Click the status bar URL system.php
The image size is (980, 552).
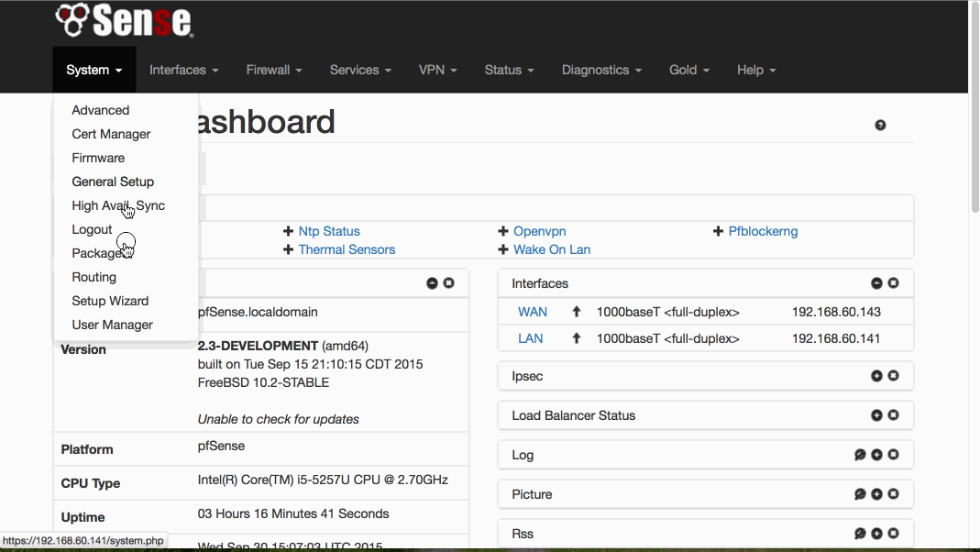(x=83, y=541)
